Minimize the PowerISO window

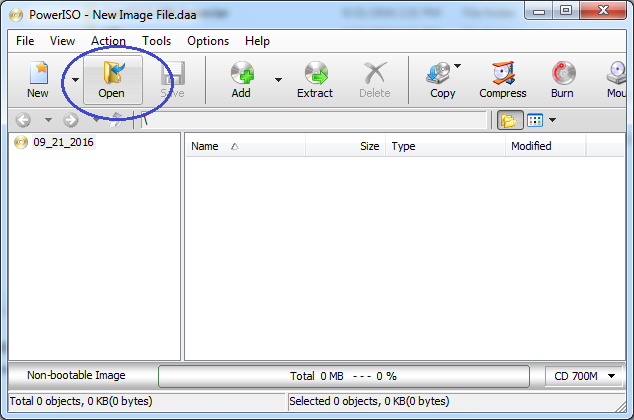click(539, 11)
